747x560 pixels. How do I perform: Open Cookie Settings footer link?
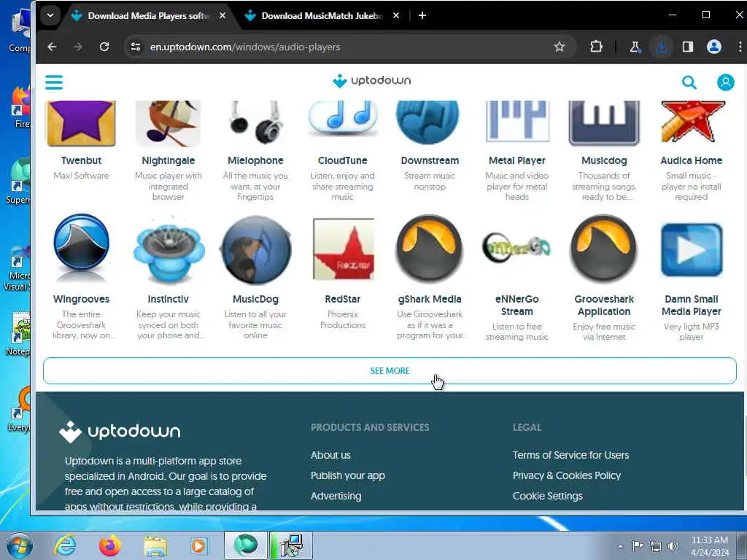[547, 496]
